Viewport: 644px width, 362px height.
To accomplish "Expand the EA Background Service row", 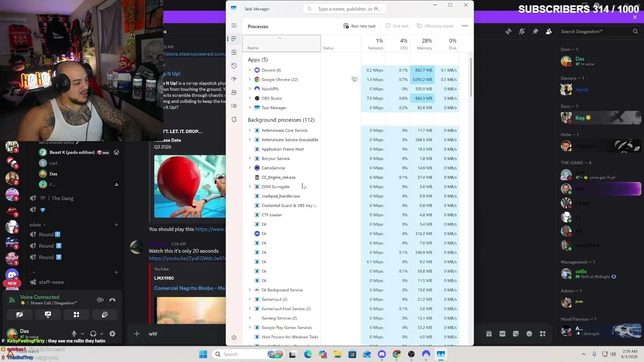I will point(250,290).
